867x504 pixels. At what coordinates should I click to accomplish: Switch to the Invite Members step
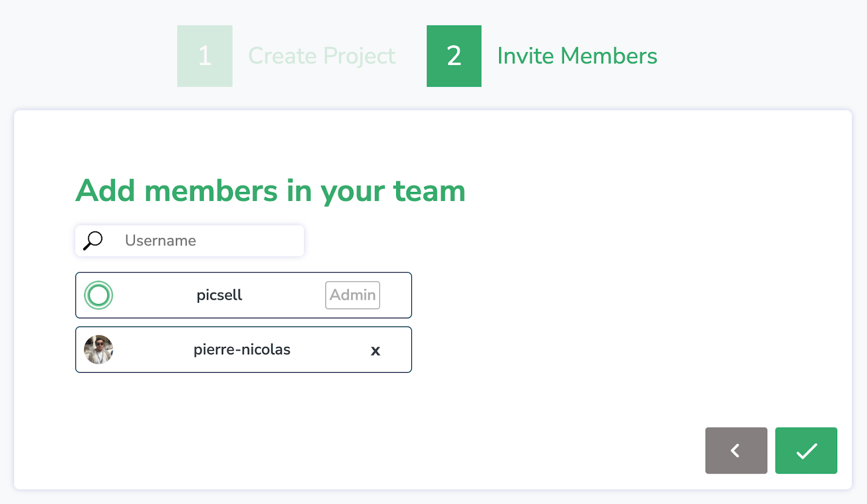click(577, 56)
